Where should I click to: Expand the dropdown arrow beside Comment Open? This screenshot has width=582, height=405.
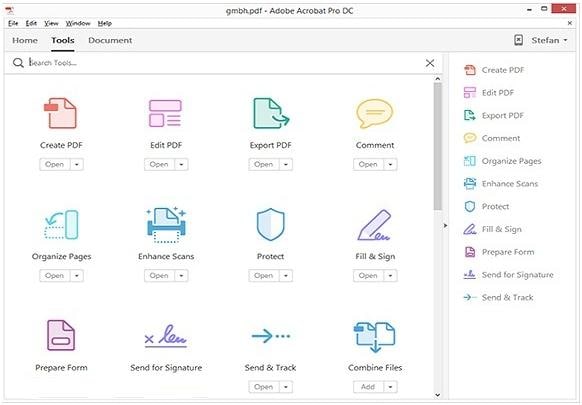click(390, 164)
